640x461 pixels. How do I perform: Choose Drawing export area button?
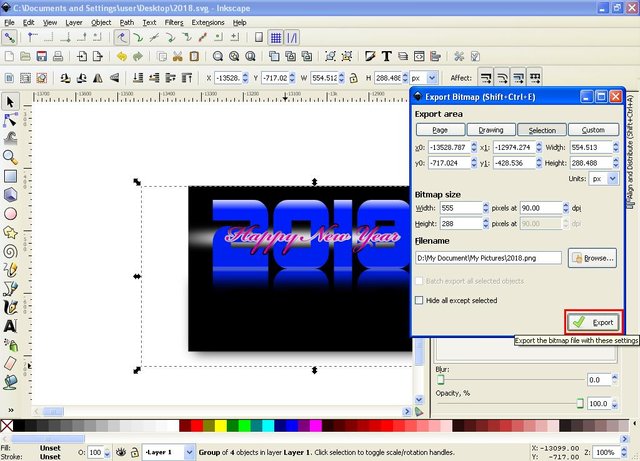491,130
